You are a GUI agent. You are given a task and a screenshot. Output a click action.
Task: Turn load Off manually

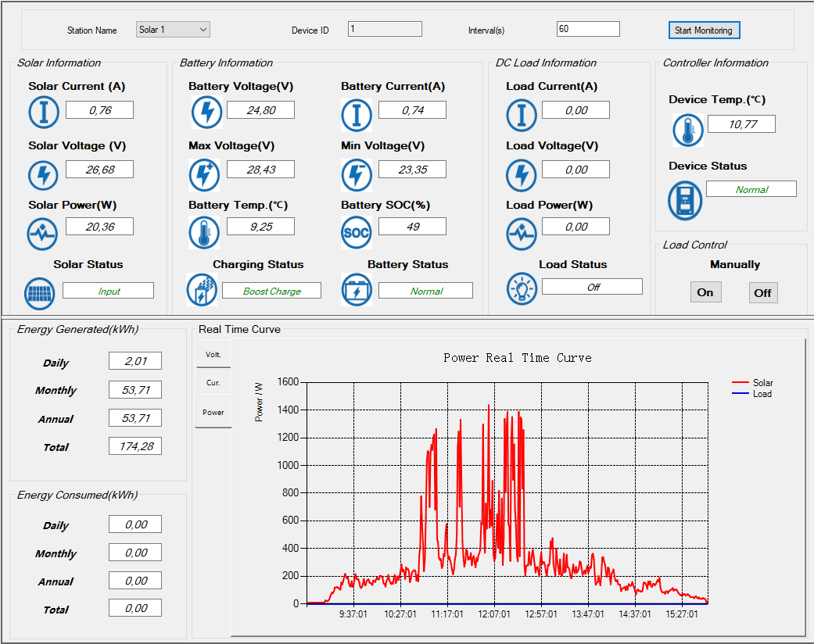point(763,292)
